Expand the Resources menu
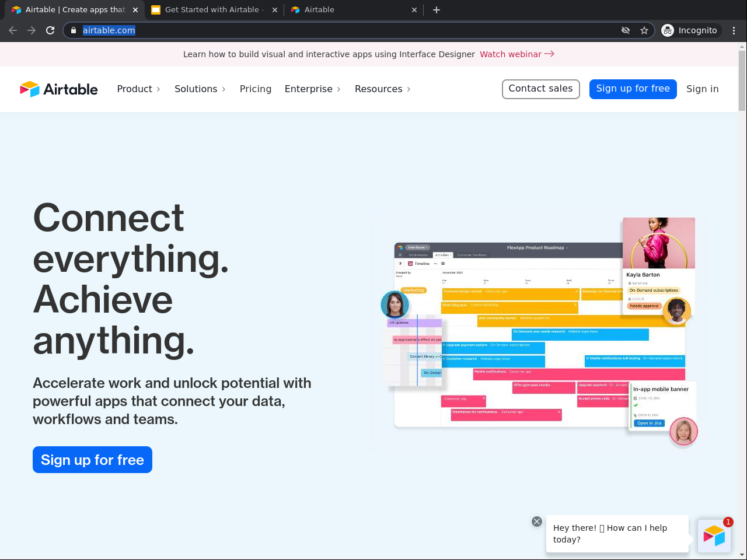 [x=383, y=89]
